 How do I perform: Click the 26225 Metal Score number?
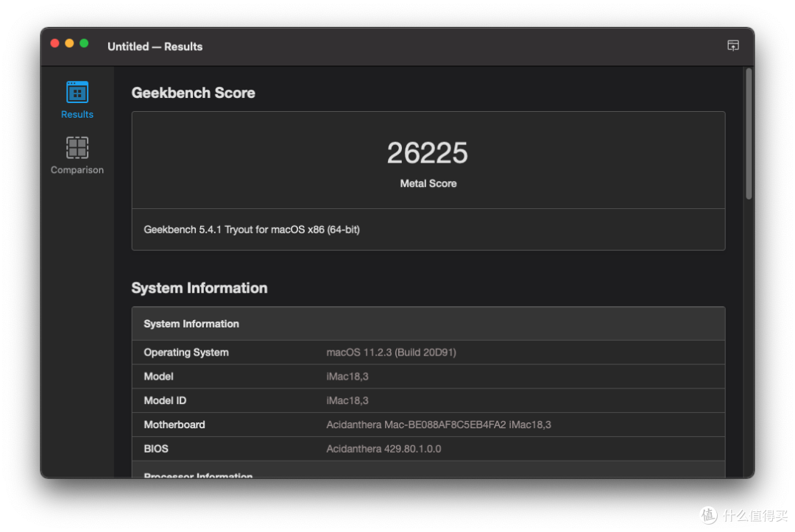pyautogui.click(x=428, y=152)
